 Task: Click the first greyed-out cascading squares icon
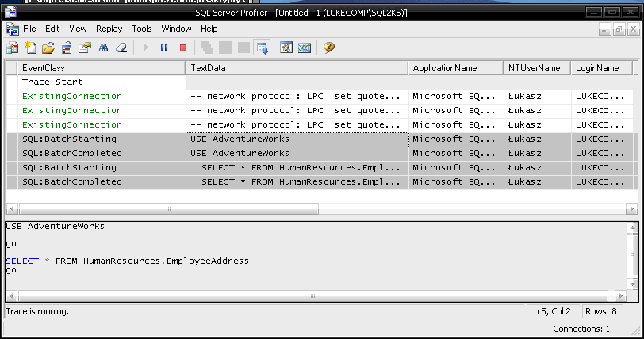coord(206,48)
